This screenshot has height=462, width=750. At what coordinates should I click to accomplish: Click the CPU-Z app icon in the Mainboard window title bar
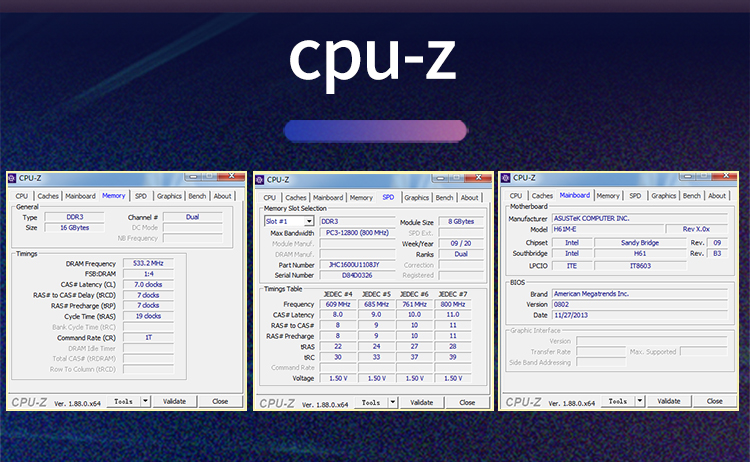click(x=506, y=178)
